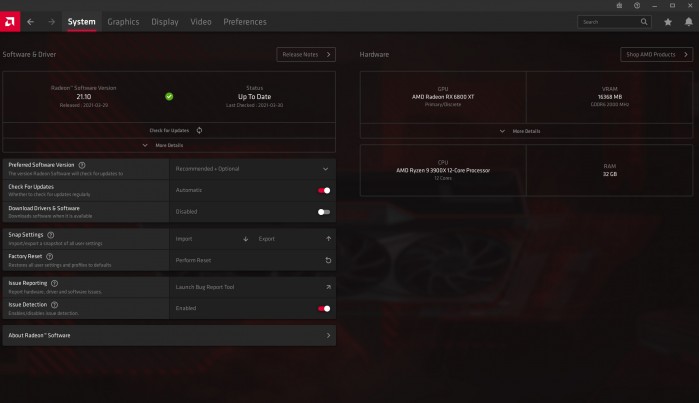
Task: Enable Download Drivers & Software toggle
Action: (324, 212)
